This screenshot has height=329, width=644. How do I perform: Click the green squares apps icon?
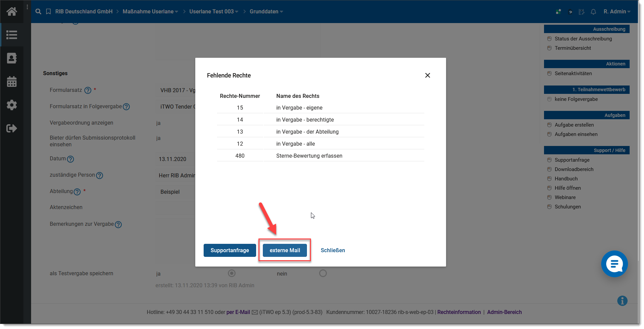click(558, 12)
